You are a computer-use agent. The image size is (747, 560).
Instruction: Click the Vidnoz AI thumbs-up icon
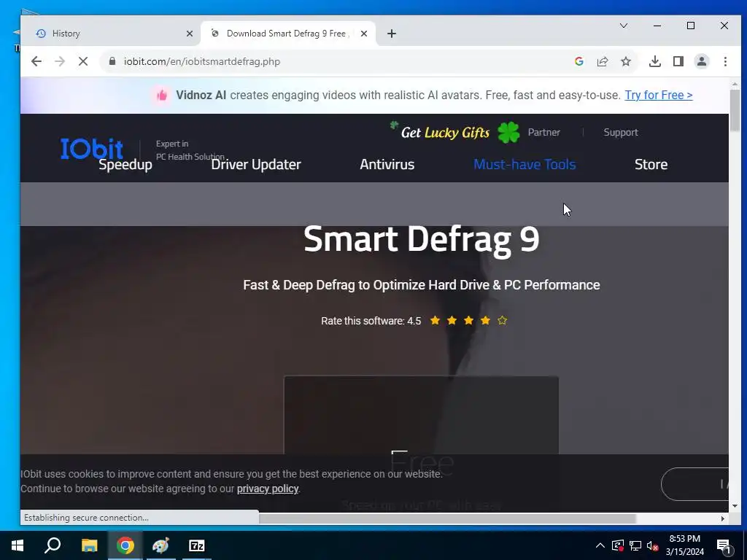point(162,96)
